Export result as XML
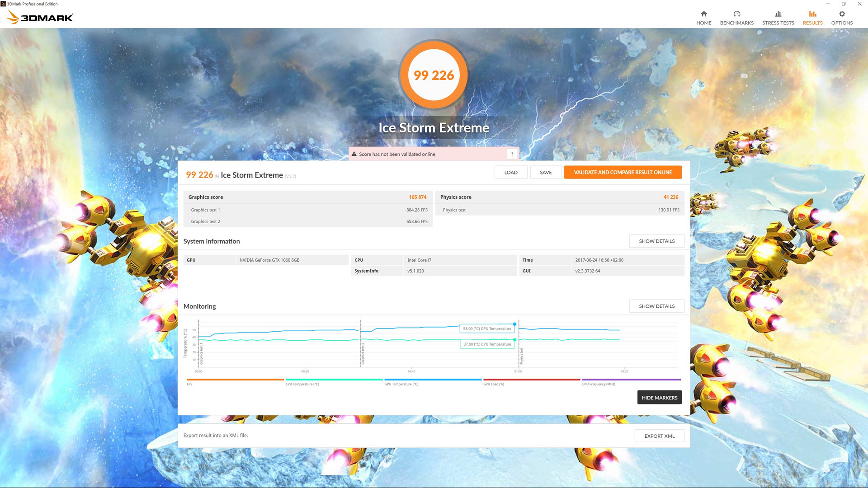 pos(659,436)
